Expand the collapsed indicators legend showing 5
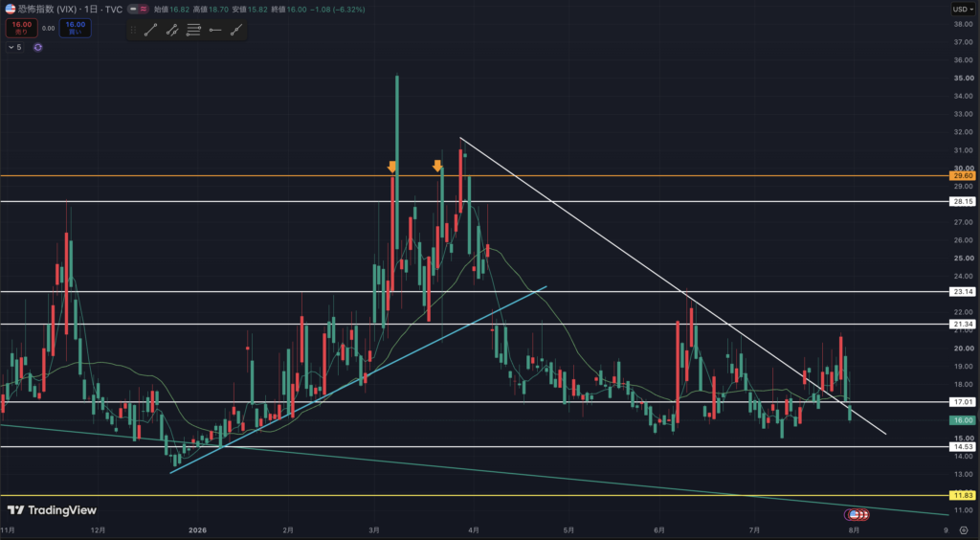This screenshot has height=540, width=980. pos(15,47)
